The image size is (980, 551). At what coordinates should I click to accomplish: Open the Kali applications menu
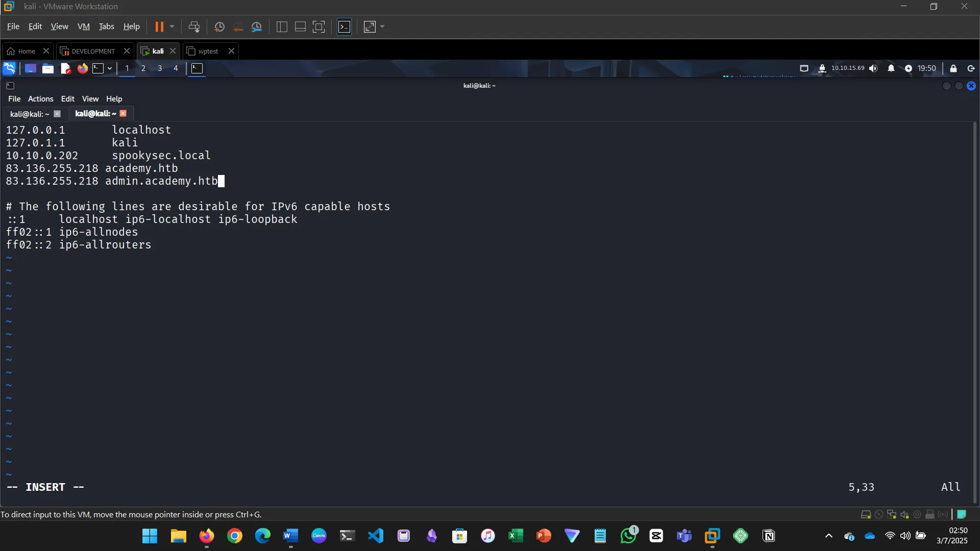9,68
